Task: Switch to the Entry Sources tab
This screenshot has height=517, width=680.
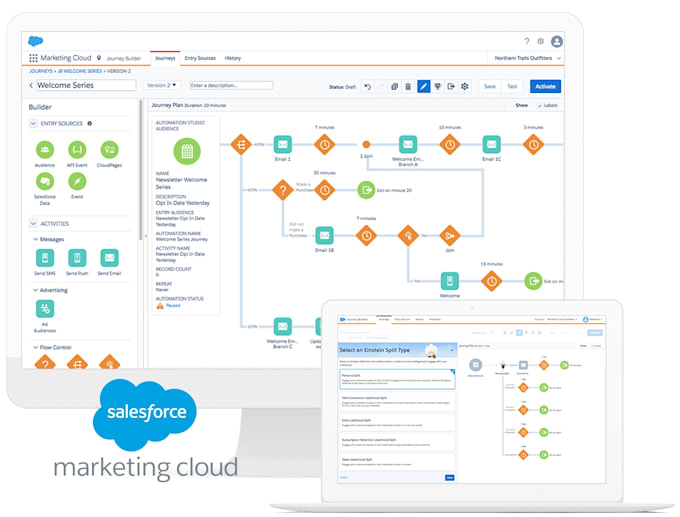Action: coord(200,58)
